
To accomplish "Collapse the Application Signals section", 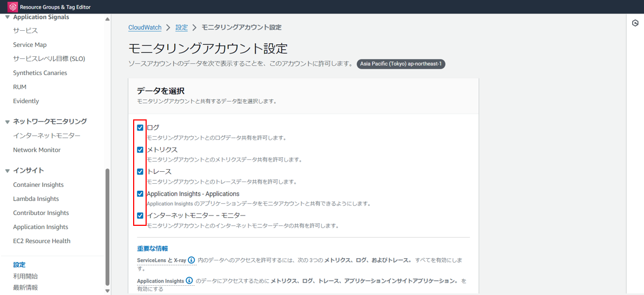I will pyautogui.click(x=8, y=17).
